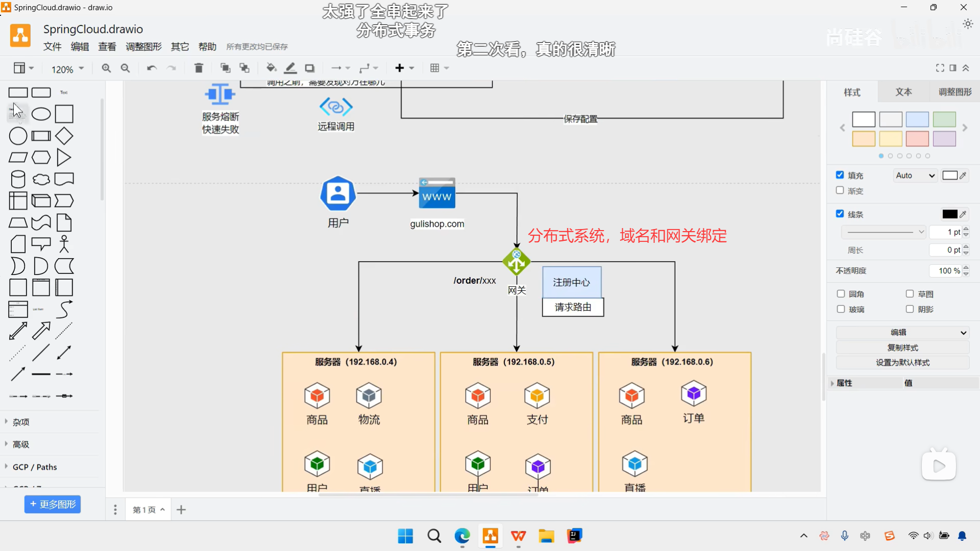Uncheck the 线条 checkbox
Viewport: 980px width, 551px height.
(x=840, y=214)
